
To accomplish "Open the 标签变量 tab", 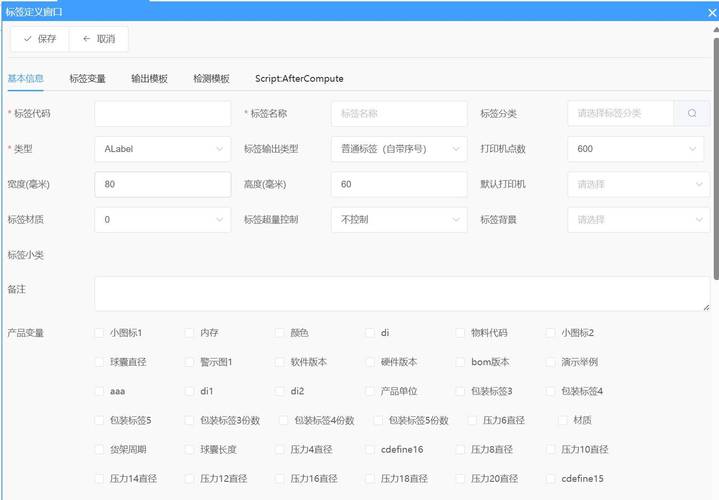I will (x=88, y=78).
